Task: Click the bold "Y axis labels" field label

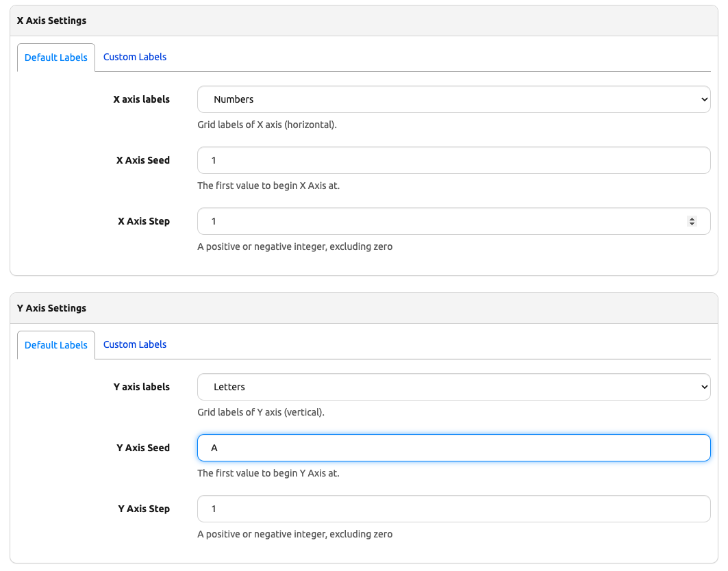Action: click(x=141, y=387)
